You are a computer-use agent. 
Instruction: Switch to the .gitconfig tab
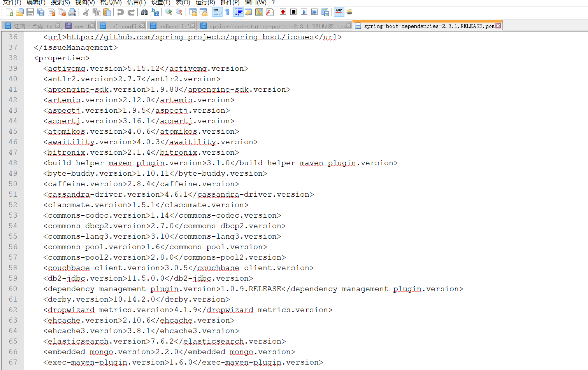[x=121, y=26]
